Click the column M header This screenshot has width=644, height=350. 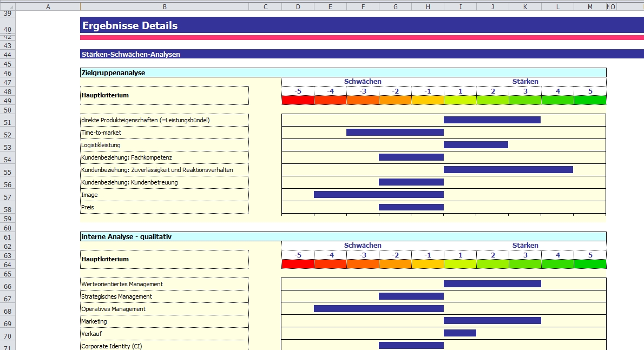[590, 6]
